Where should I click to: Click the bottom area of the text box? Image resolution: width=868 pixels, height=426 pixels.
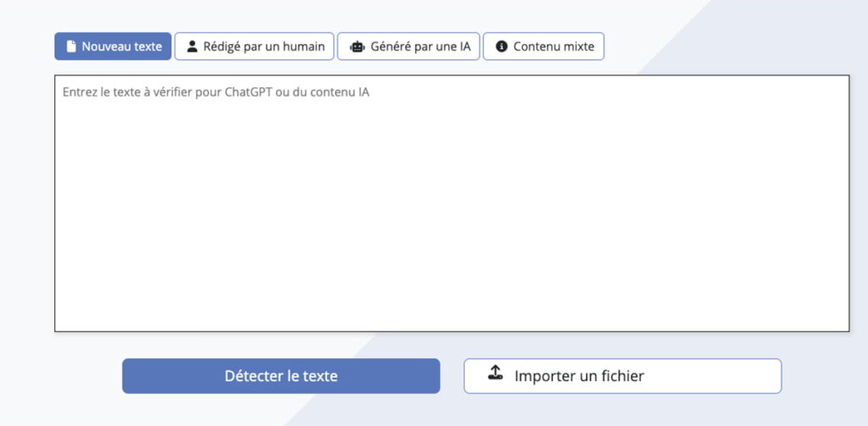(x=452, y=315)
